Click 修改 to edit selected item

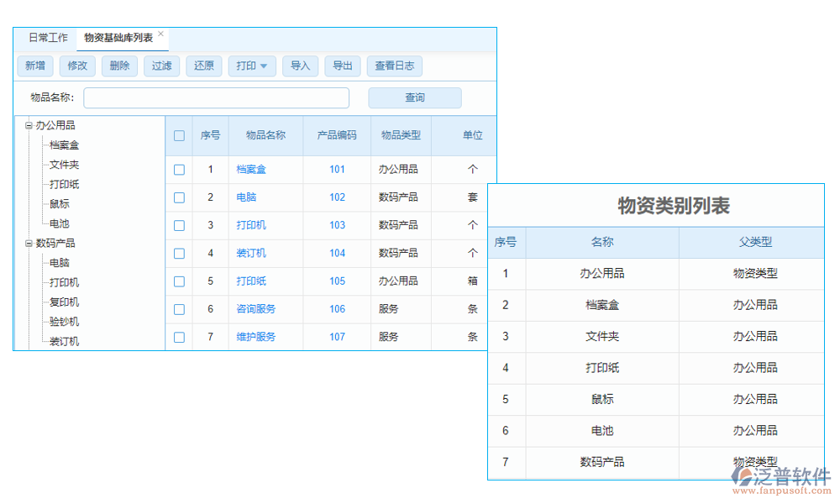click(77, 66)
